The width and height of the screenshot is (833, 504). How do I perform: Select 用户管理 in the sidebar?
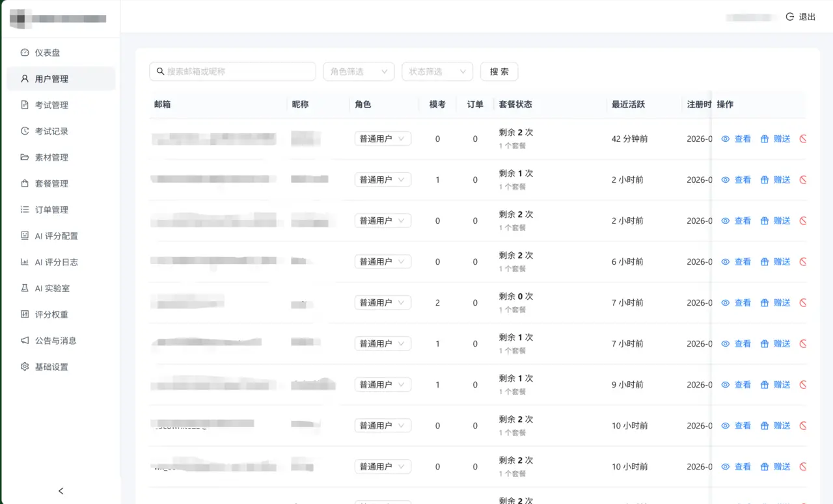(x=61, y=79)
